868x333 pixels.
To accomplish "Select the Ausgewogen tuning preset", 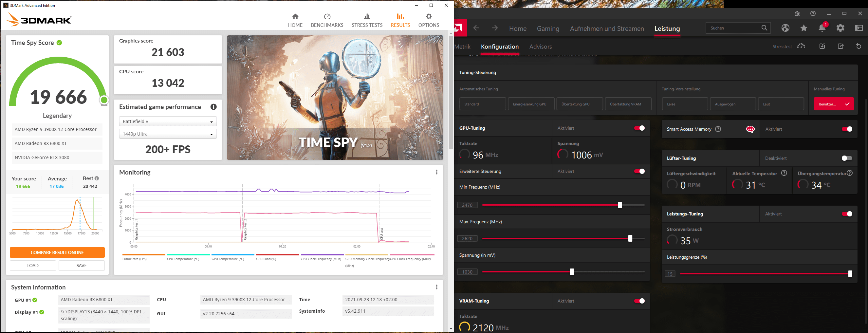I will [x=733, y=104].
